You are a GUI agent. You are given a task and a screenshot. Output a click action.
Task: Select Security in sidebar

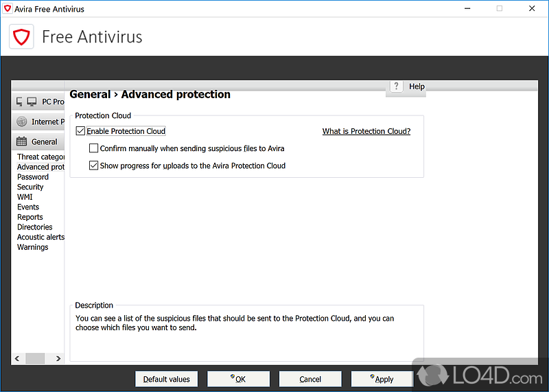pyautogui.click(x=30, y=187)
